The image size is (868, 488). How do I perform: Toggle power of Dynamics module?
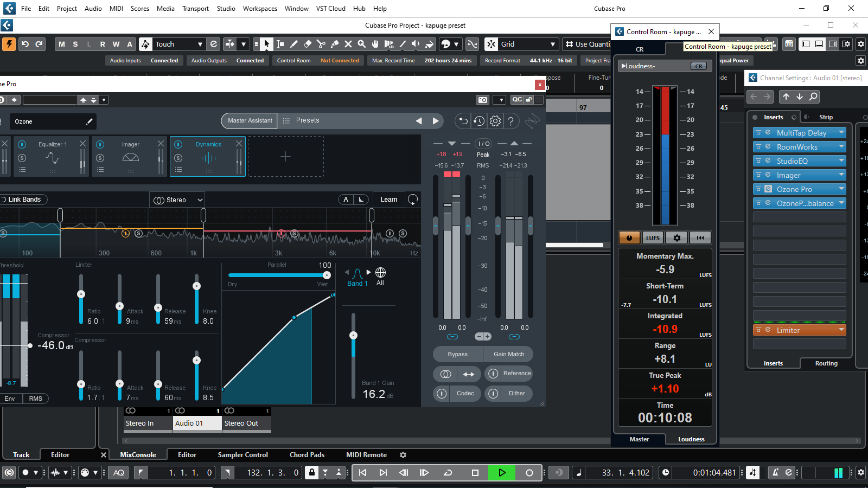pos(178,144)
